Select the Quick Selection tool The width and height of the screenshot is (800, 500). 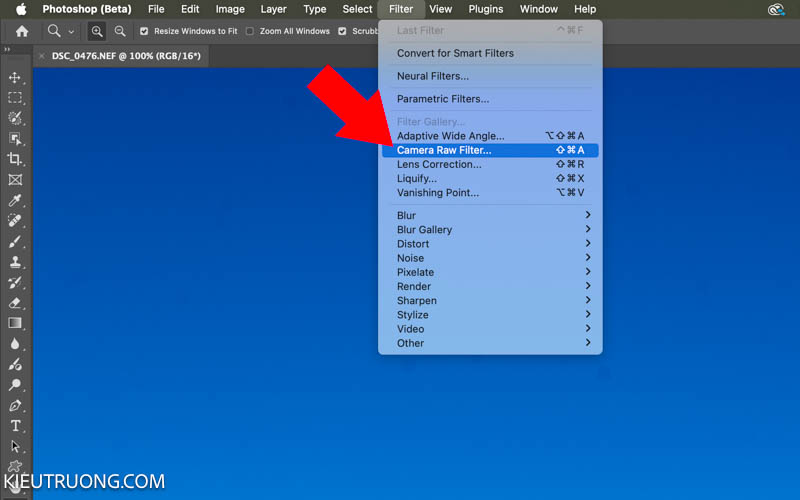pos(15,118)
